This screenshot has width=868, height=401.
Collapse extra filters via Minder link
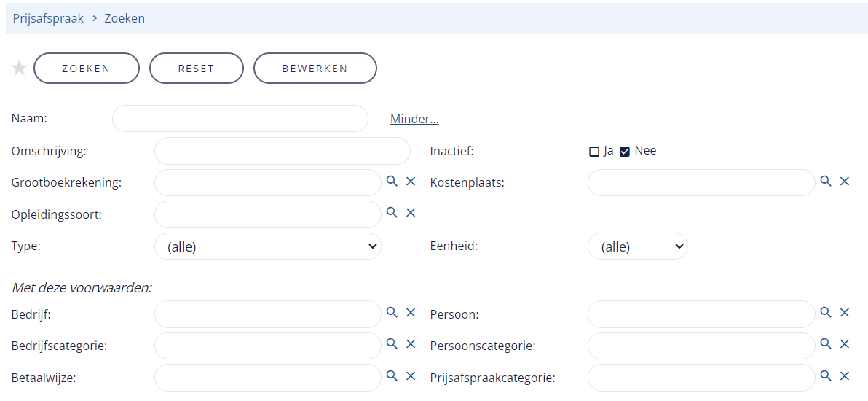point(414,119)
